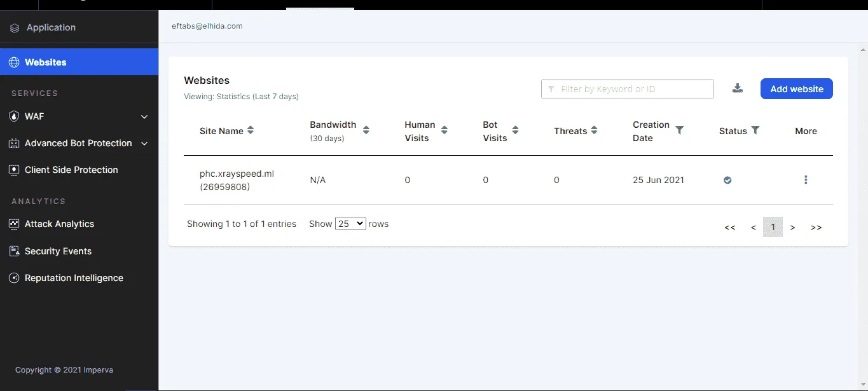The image size is (868, 391).
Task: Click the Advanced Bot Protection icon
Action: coord(14,143)
